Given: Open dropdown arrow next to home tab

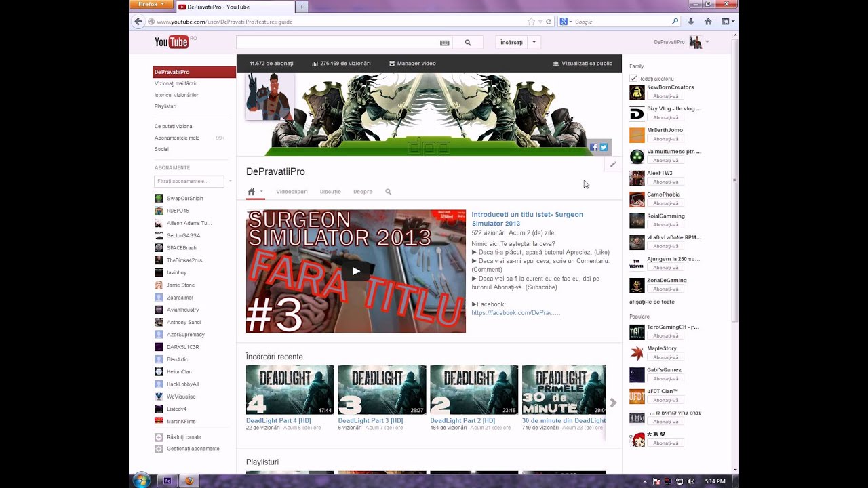Looking at the screenshot, I should click(x=262, y=192).
